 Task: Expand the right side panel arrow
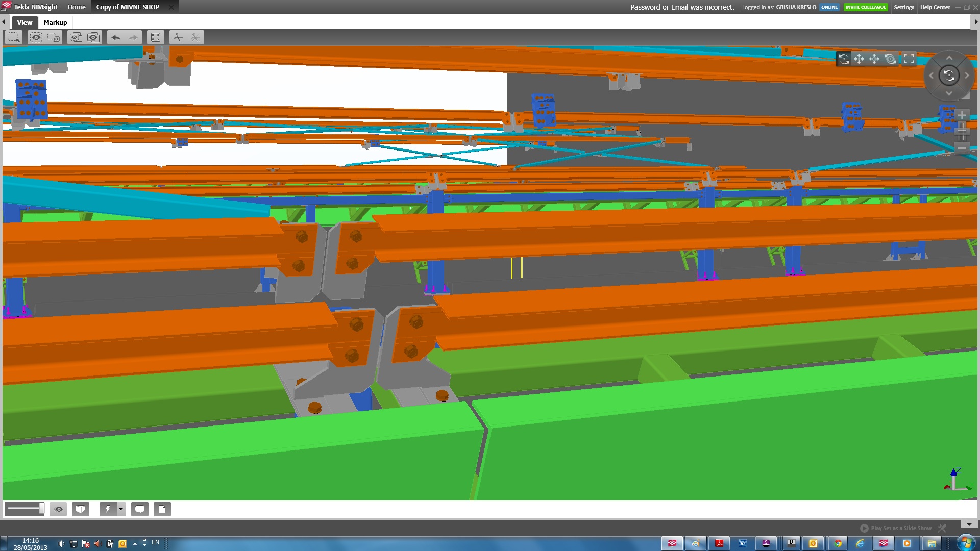[x=974, y=22]
